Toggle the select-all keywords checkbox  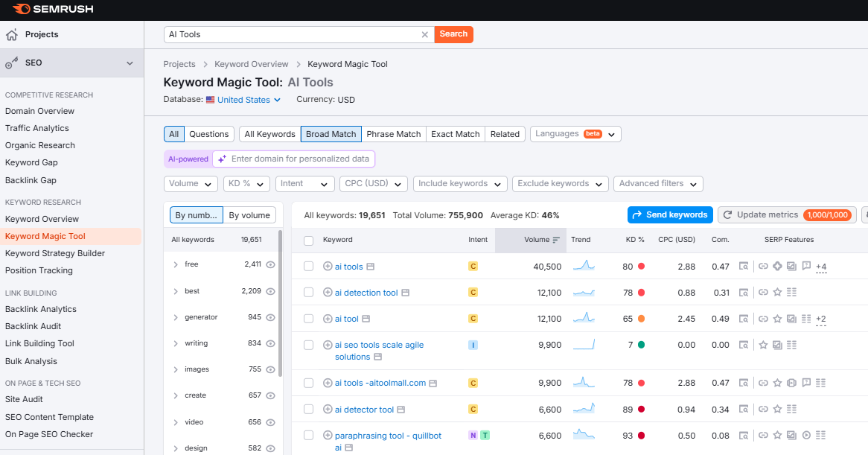pyautogui.click(x=309, y=241)
